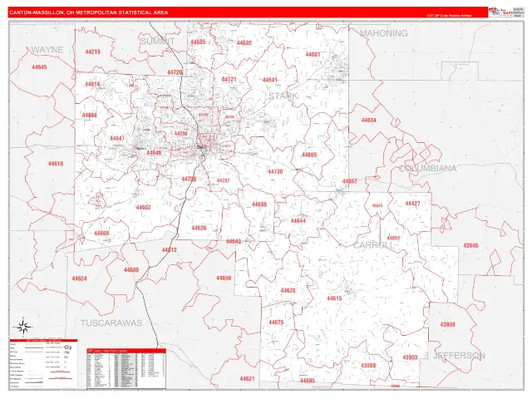Click ZIP code 44601
The width and height of the screenshot is (532, 399).
313,55
